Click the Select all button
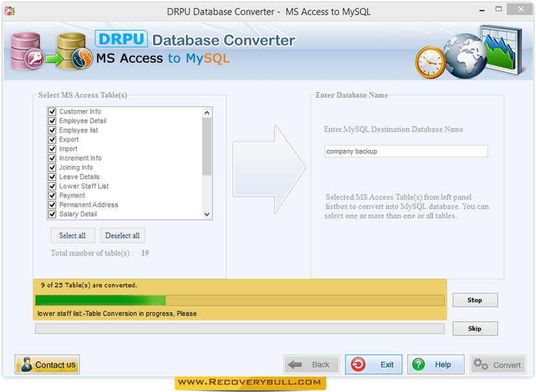Screen dimensions: 536x392 (73, 236)
